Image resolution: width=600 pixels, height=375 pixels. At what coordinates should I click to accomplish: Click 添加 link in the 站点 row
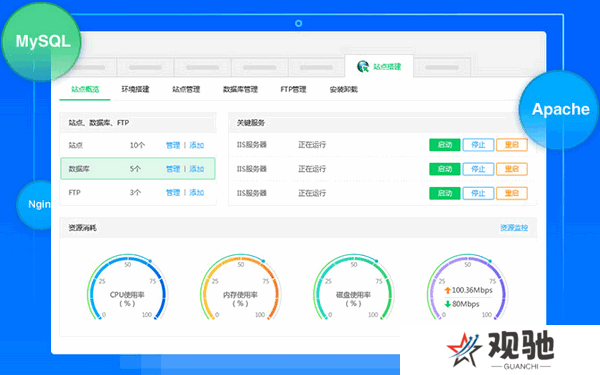coord(197,145)
